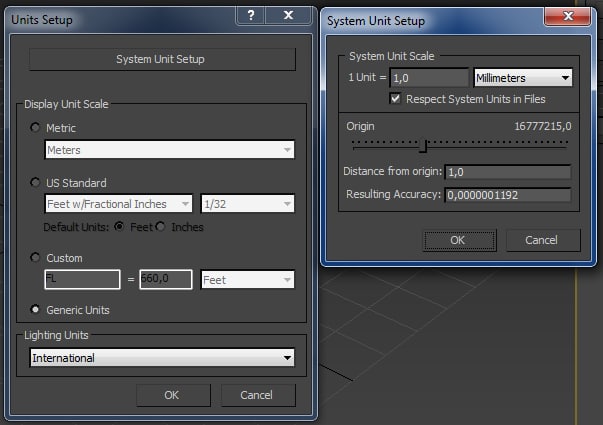Image resolution: width=603 pixels, height=425 pixels.
Task: Click the Distance from origin field
Action: click(x=508, y=172)
